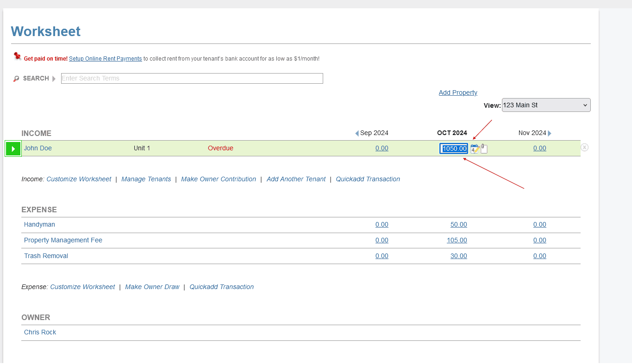Go to next month using the Nov 2024 arrow
This screenshot has height=364, width=632.
pos(550,133)
